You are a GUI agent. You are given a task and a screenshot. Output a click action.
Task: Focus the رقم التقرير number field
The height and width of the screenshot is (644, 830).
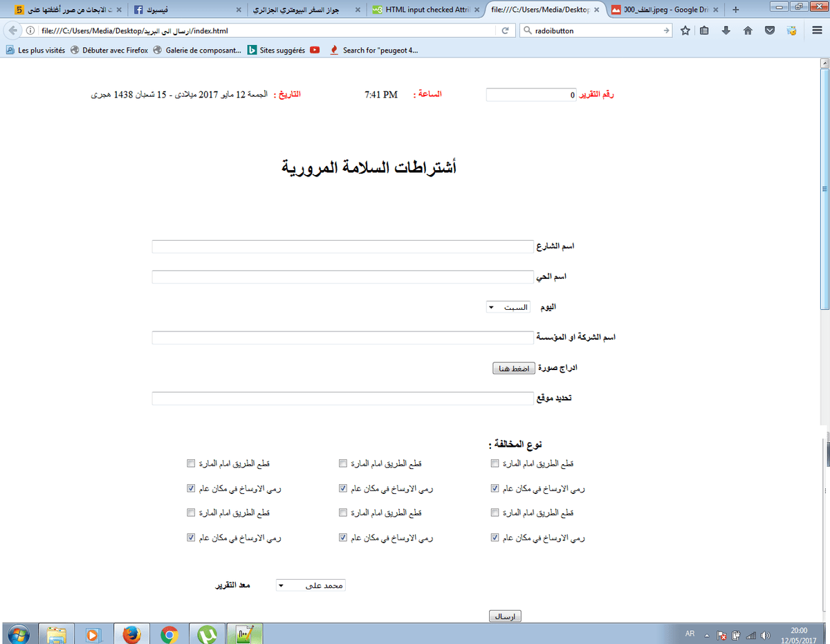coord(531,95)
